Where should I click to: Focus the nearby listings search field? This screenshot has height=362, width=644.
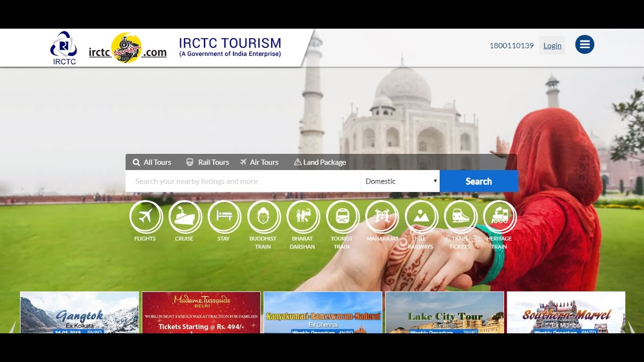[x=243, y=181]
